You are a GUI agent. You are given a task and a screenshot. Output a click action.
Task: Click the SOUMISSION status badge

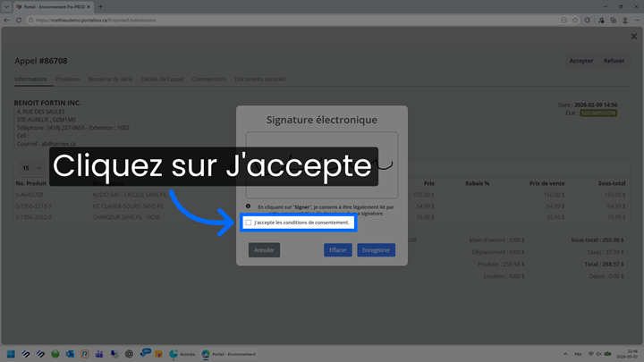(598, 113)
